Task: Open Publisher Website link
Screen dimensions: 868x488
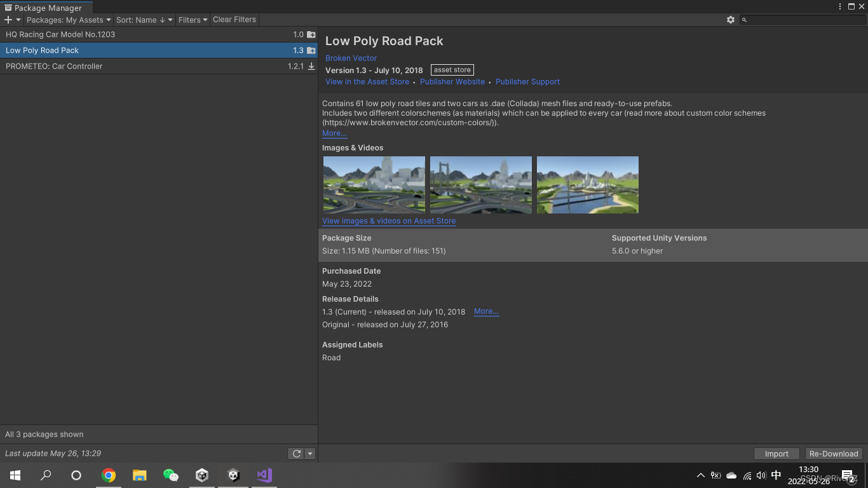Action: coord(452,81)
